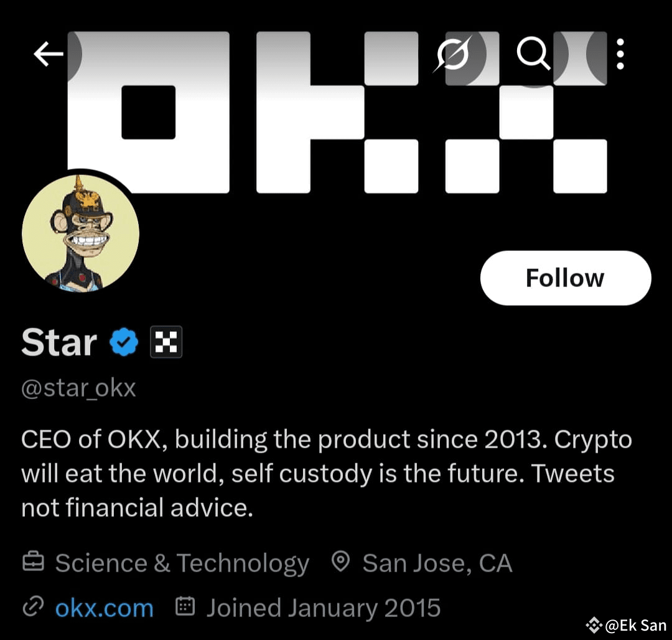The width and height of the screenshot is (672, 640).
Task: Select the @star_okx handle text
Action: pos(78,387)
